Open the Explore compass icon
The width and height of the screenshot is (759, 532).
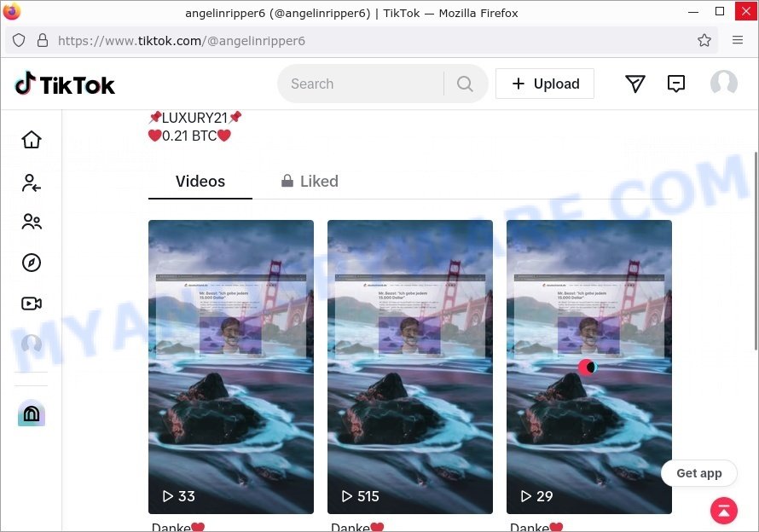(32, 263)
